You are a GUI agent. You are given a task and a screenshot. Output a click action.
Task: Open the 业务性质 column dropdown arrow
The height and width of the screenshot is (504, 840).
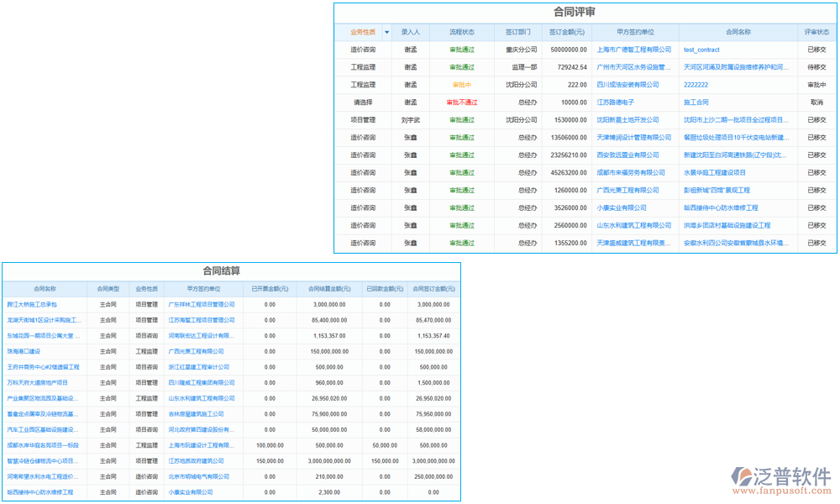tap(386, 33)
